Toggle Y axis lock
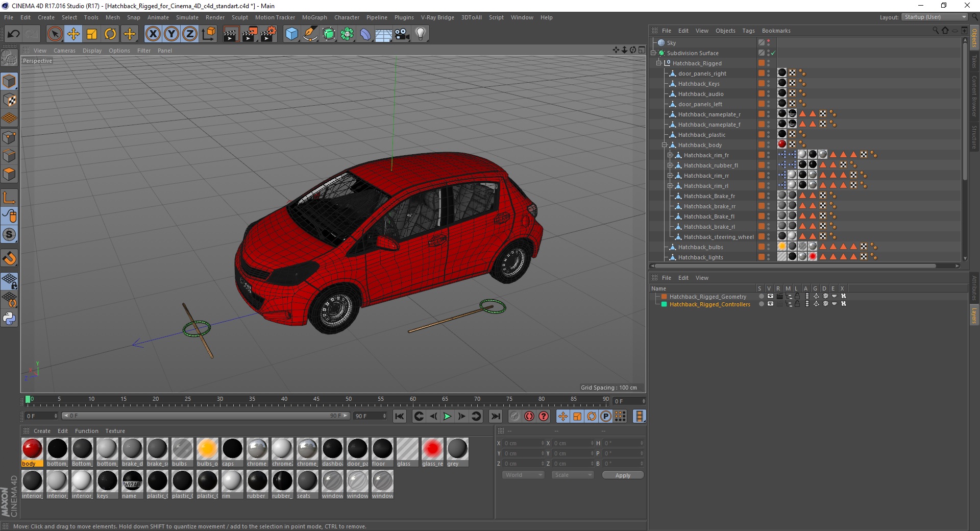Viewport: 980px width, 531px height. (171, 34)
